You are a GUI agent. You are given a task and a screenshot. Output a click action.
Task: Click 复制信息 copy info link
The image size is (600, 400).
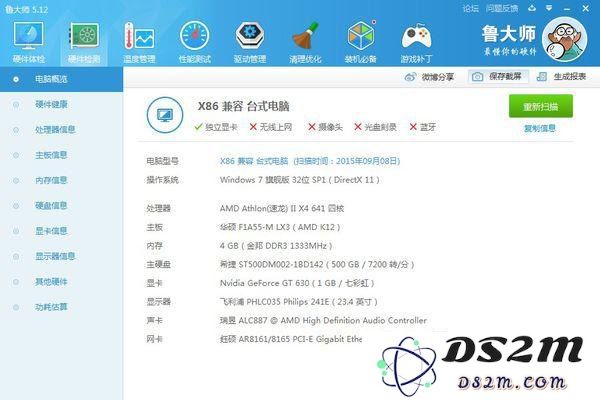coord(540,128)
